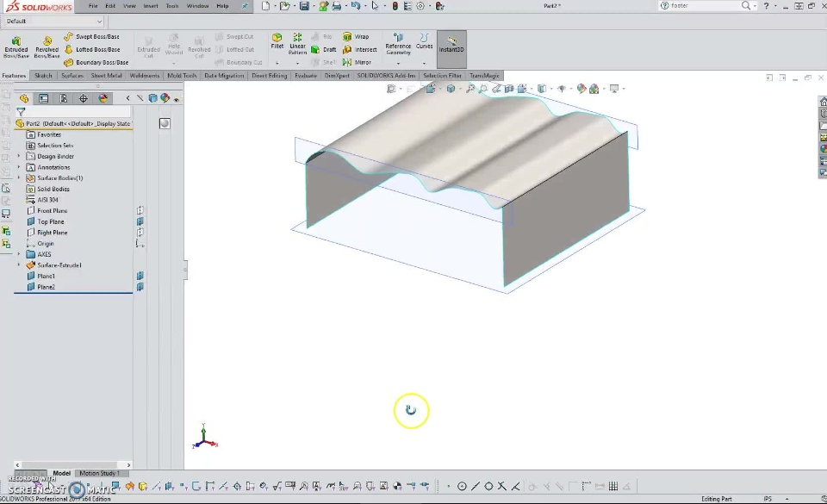This screenshot has height=504, width=827.
Task: Choose the Mirror tool
Action: point(357,62)
